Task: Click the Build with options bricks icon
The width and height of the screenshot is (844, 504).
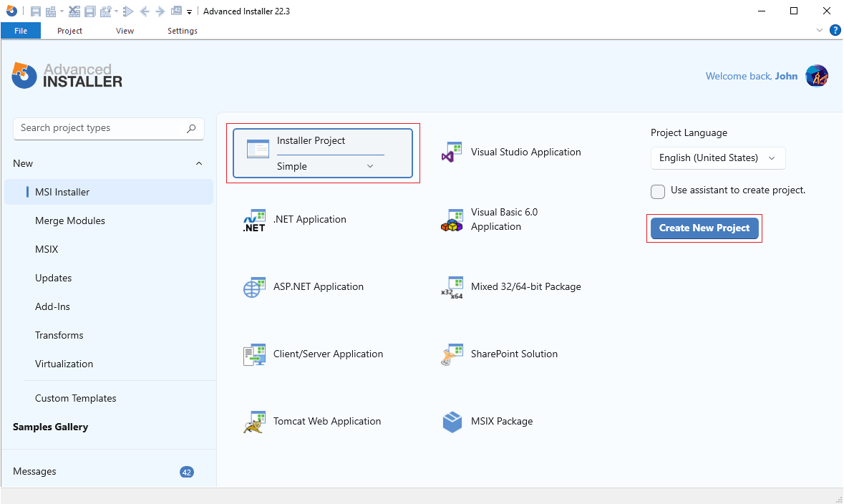Action: tap(105, 11)
